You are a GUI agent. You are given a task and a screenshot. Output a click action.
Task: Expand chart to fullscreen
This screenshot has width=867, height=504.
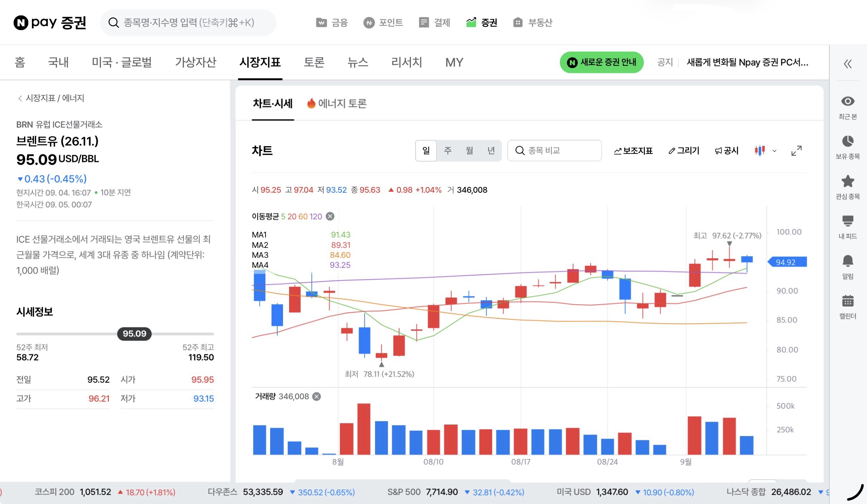(796, 151)
